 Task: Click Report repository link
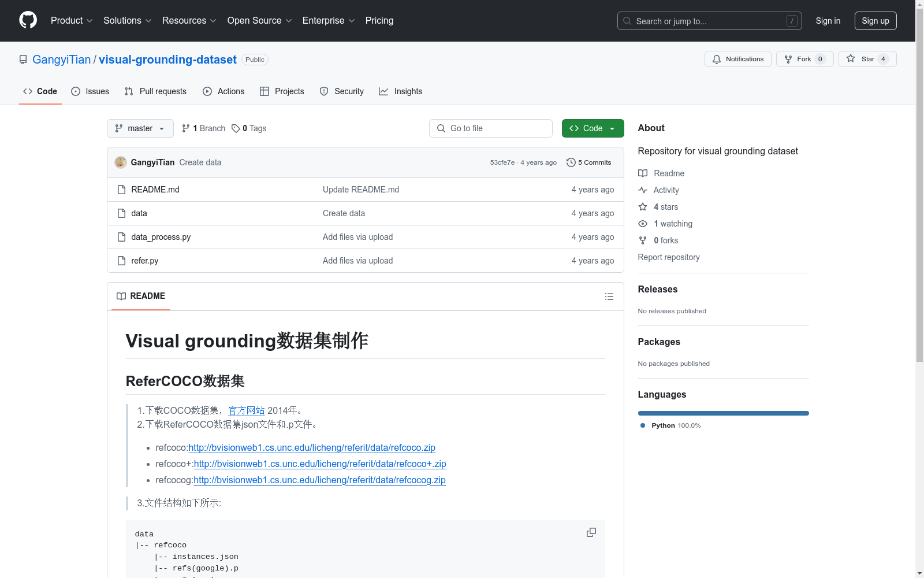click(669, 257)
